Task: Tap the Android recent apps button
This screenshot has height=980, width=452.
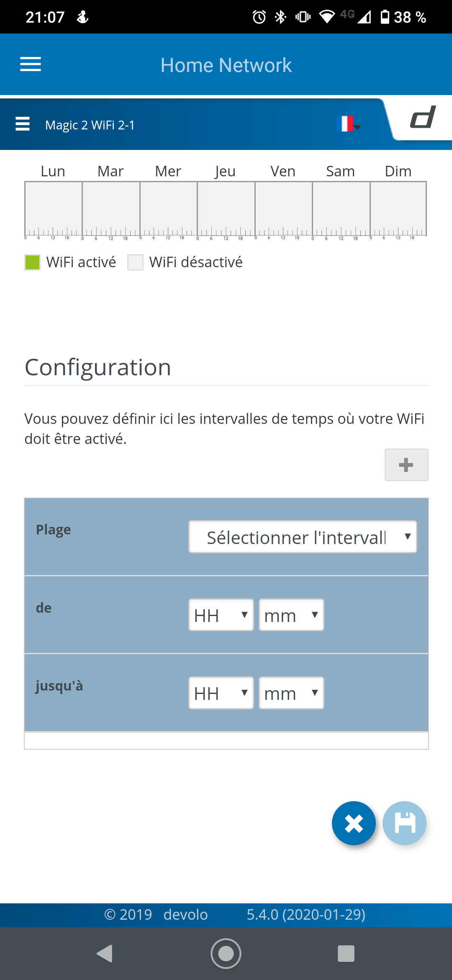Action: (346, 954)
